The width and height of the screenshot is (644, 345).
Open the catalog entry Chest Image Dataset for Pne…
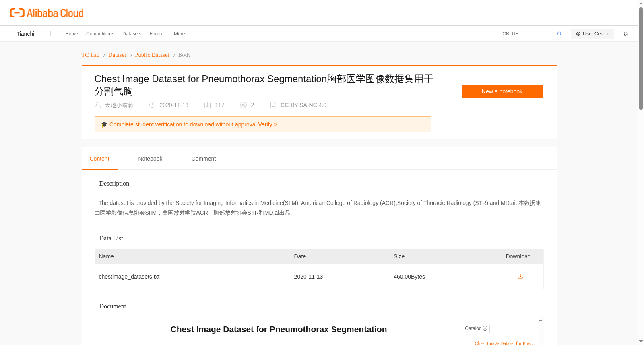(x=505, y=343)
